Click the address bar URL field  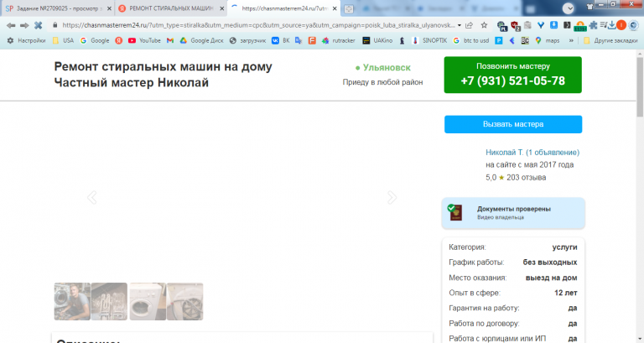click(258, 25)
